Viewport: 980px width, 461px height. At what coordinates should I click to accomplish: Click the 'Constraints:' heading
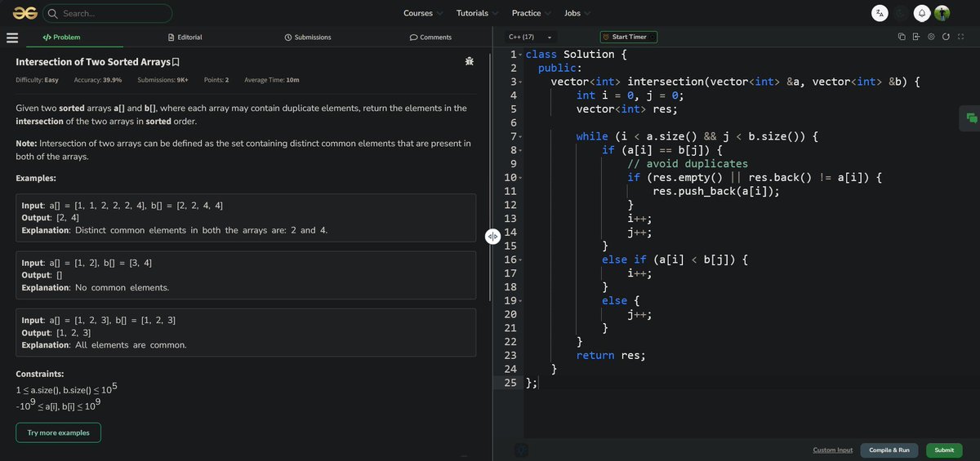click(x=40, y=375)
